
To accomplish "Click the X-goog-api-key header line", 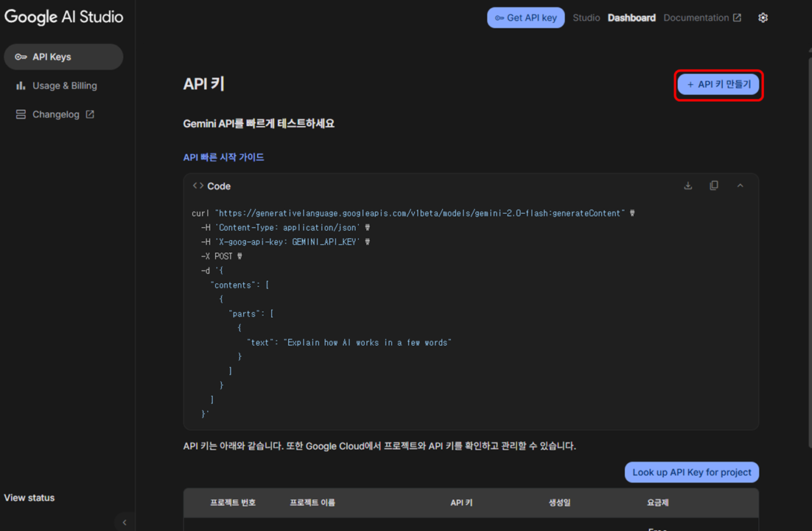I will (285, 242).
